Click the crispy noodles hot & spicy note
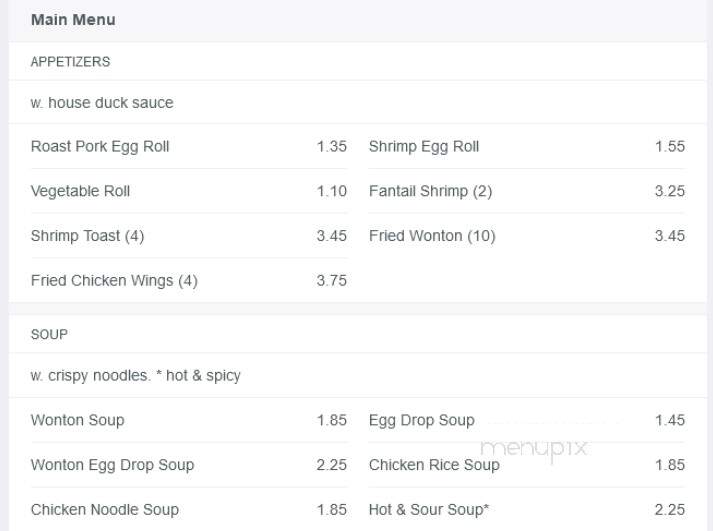The width and height of the screenshot is (713, 531). point(136,376)
